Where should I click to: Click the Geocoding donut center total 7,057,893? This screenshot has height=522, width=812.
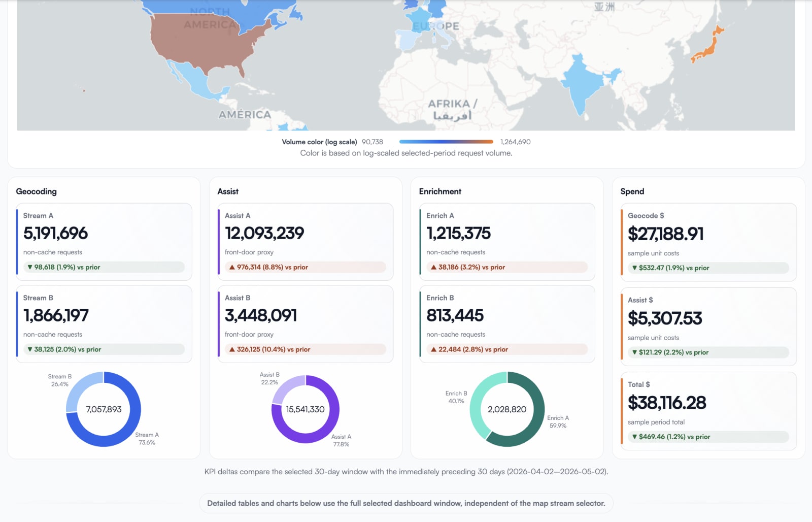click(x=104, y=409)
